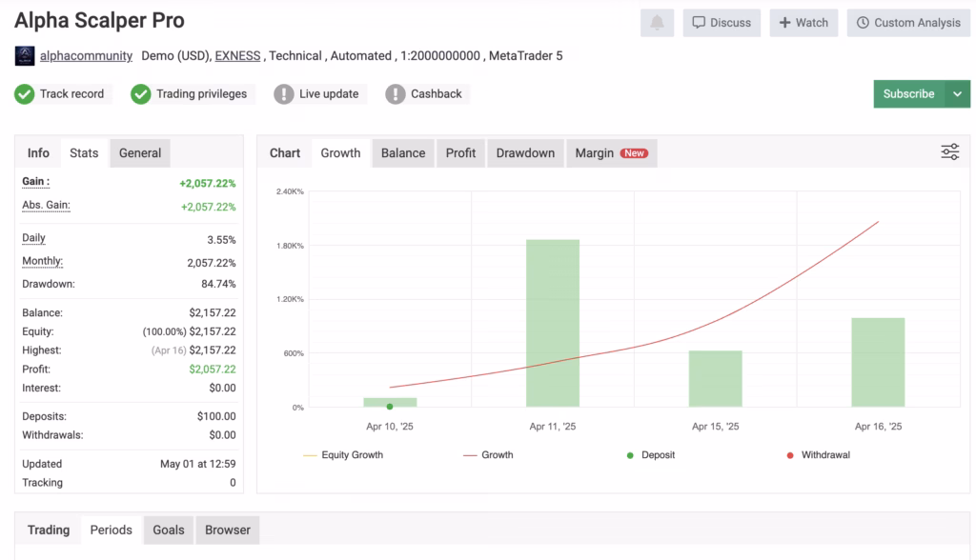The width and height of the screenshot is (976, 560).
Task: Click the Cashback warning icon
Action: click(396, 94)
